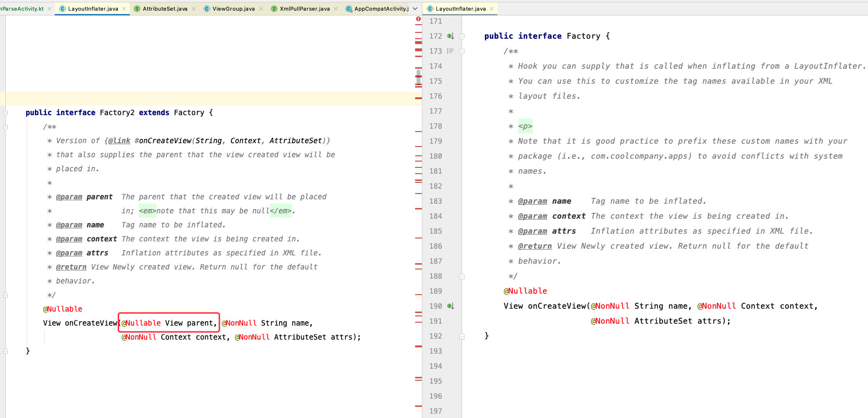The width and height of the screenshot is (868, 418).
Task: Switch to the AttributeSet.java tab
Action: pos(165,9)
